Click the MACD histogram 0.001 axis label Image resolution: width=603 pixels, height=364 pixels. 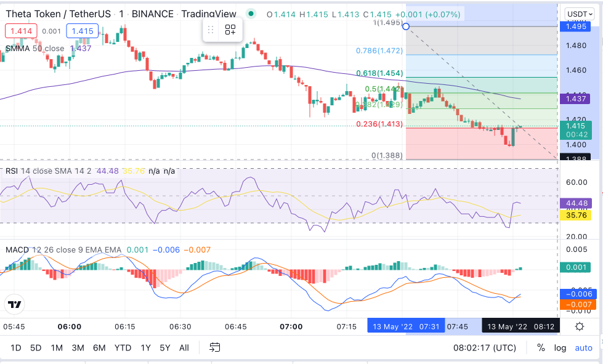575,267
